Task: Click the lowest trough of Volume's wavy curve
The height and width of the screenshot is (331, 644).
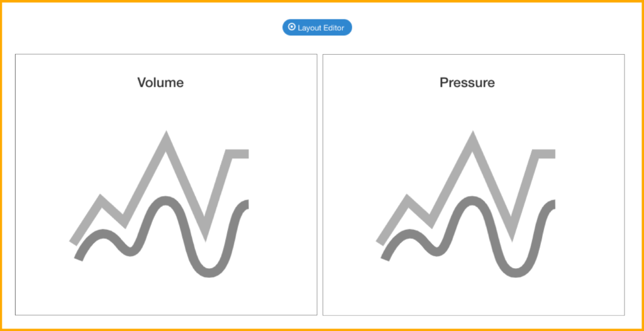Action: [x=209, y=273]
